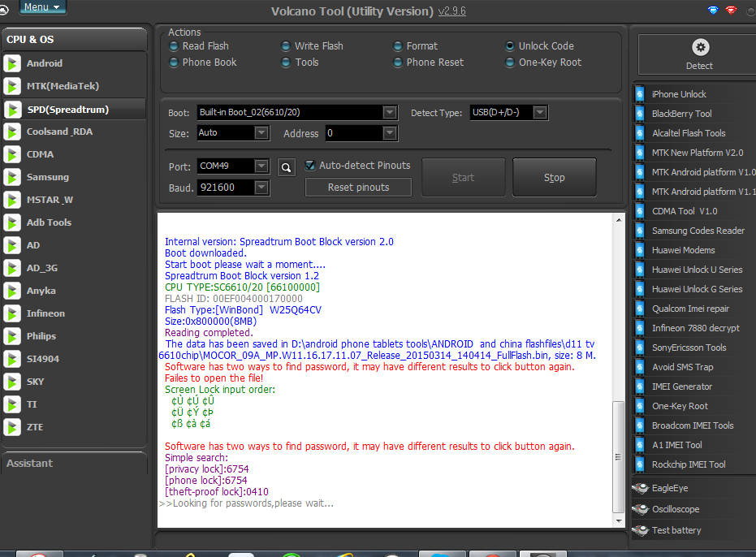Switch to the SKY platform tab

[x=74, y=382]
